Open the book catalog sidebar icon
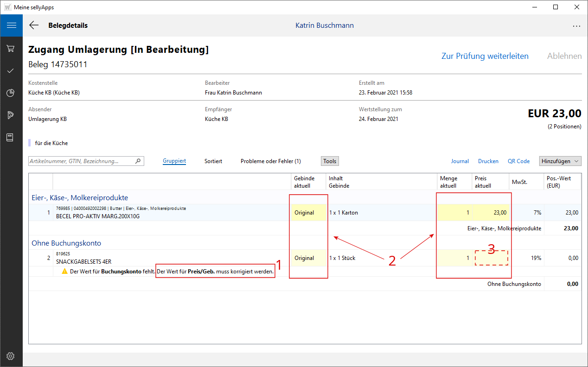The width and height of the screenshot is (588, 367). [x=11, y=138]
